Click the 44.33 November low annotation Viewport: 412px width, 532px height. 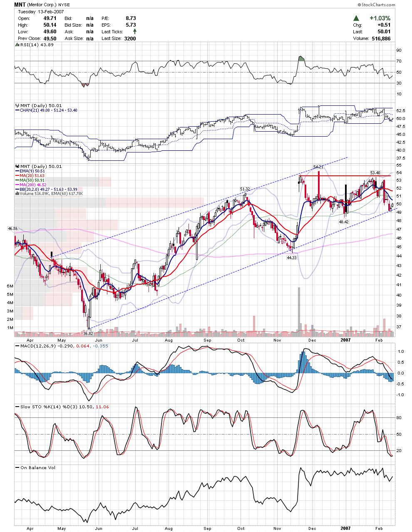(292, 258)
